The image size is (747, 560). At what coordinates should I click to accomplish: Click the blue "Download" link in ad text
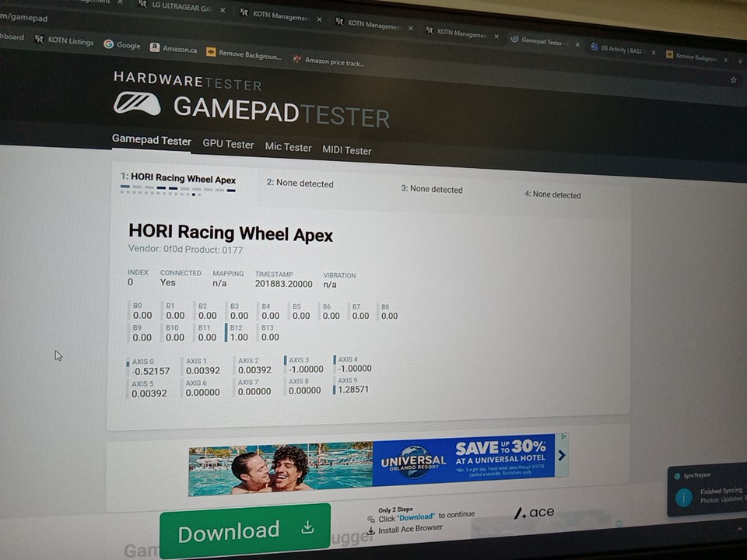click(416, 517)
